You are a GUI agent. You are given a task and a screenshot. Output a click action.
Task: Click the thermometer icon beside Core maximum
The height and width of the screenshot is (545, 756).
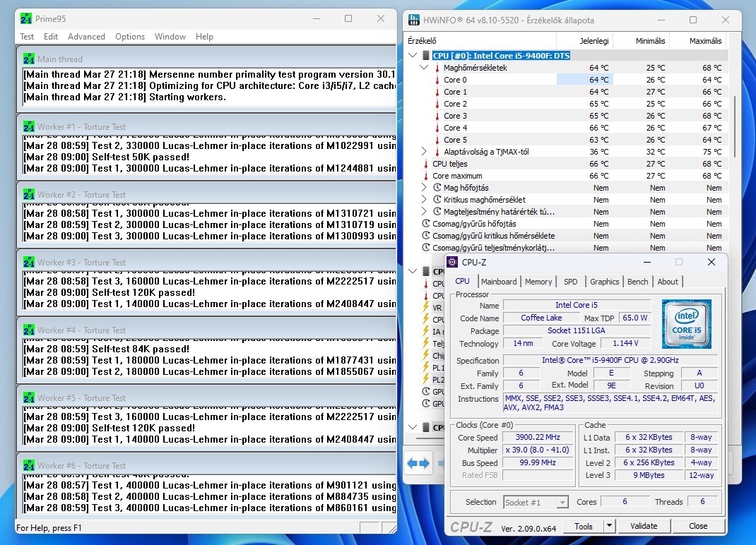pyautogui.click(x=426, y=176)
